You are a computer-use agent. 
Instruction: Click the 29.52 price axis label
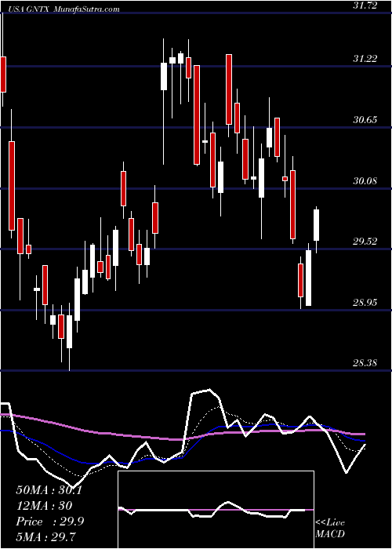365,242
